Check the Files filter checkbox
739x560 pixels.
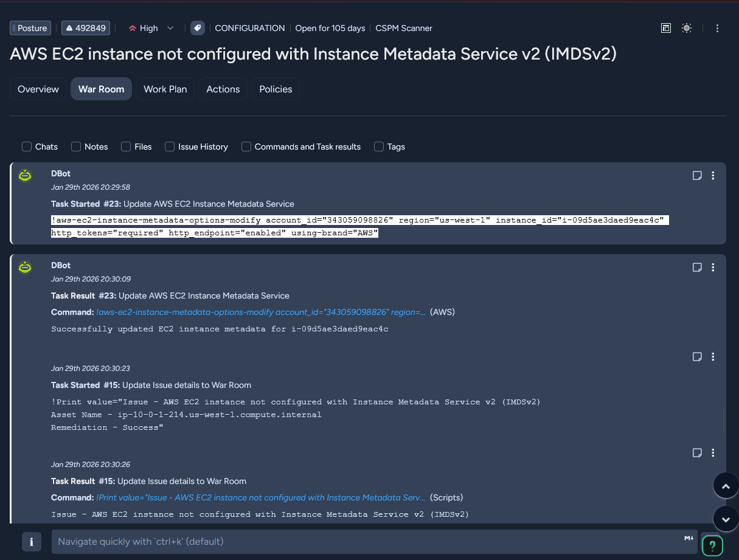[126, 147]
